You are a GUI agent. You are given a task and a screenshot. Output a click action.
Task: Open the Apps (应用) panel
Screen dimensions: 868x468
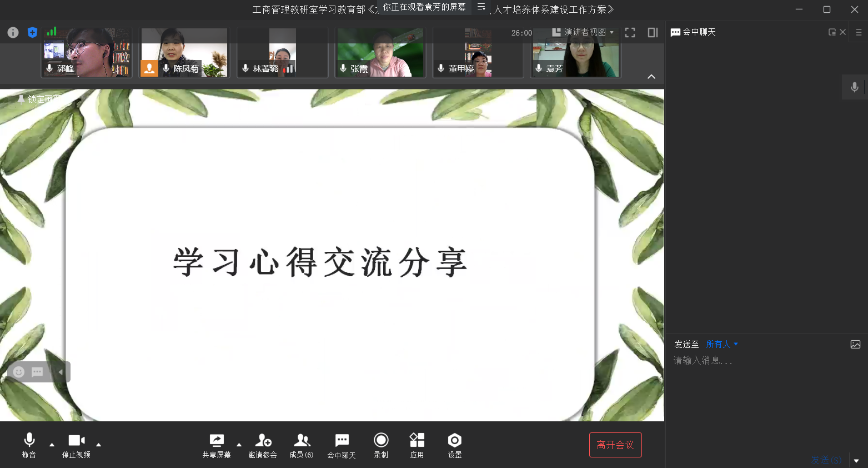[417, 445]
